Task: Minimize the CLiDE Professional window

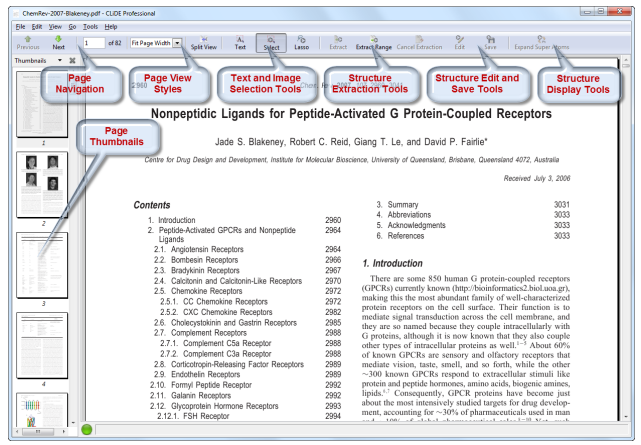Action: click(x=587, y=12)
